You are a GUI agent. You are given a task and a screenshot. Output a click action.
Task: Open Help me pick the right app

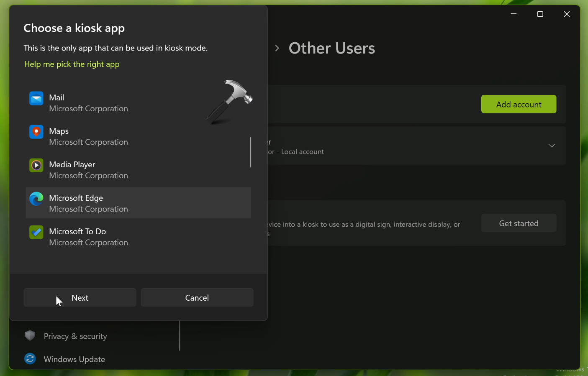(x=72, y=64)
